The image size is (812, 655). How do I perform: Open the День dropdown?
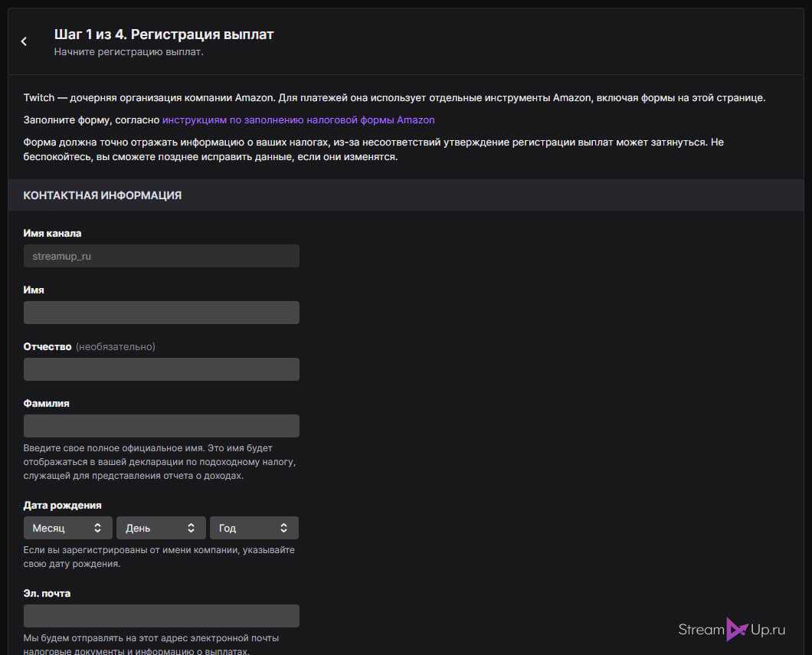click(161, 528)
